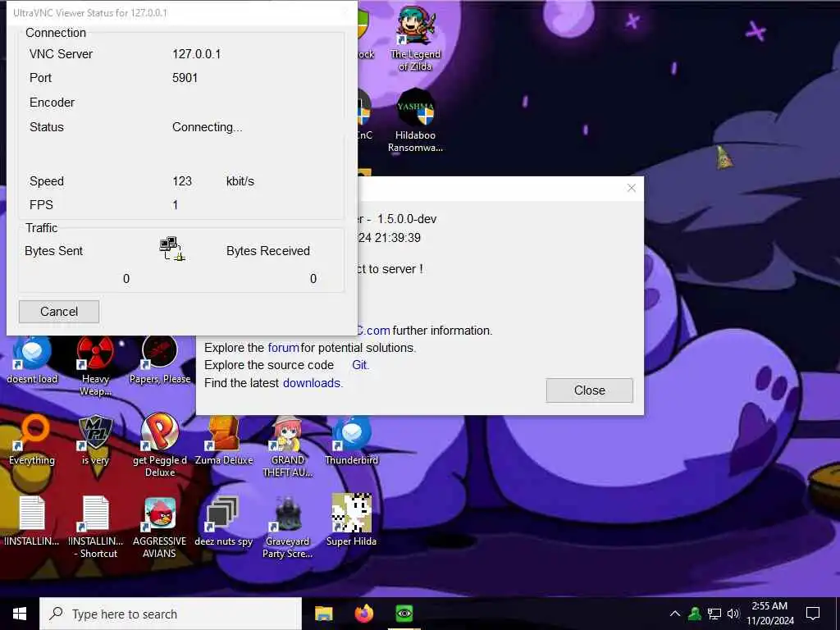840x630 pixels.
Task: Open the latest downloads link
Action: (x=311, y=383)
